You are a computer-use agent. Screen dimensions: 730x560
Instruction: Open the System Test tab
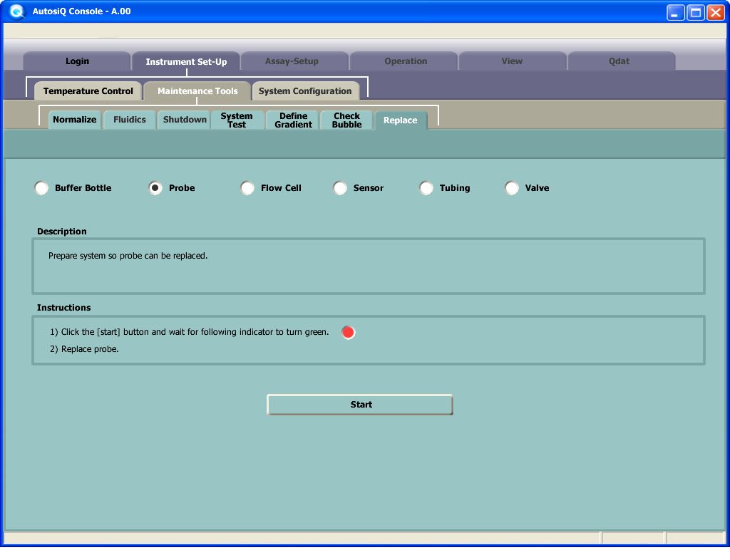click(x=237, y=120)
